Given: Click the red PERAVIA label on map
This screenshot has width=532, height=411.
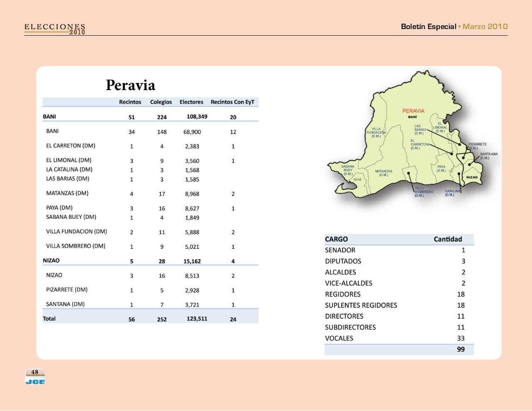Looking at the screenshot, I should point(413,111).
